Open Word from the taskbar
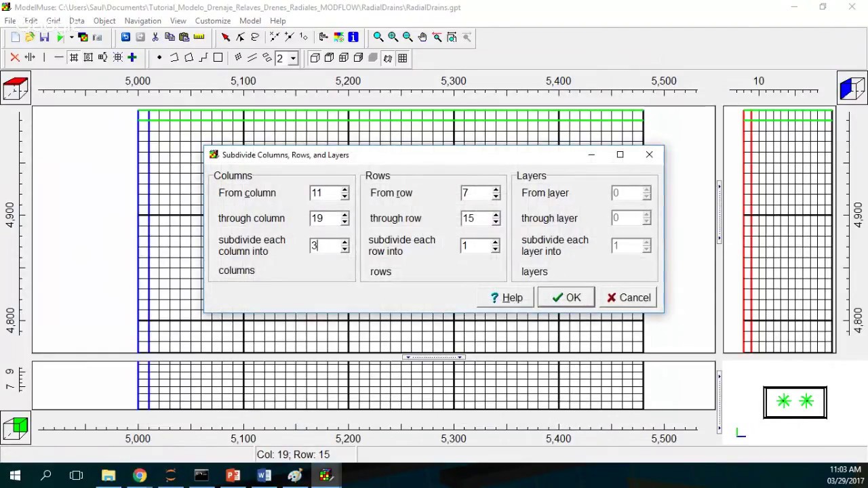 point(264,475)
